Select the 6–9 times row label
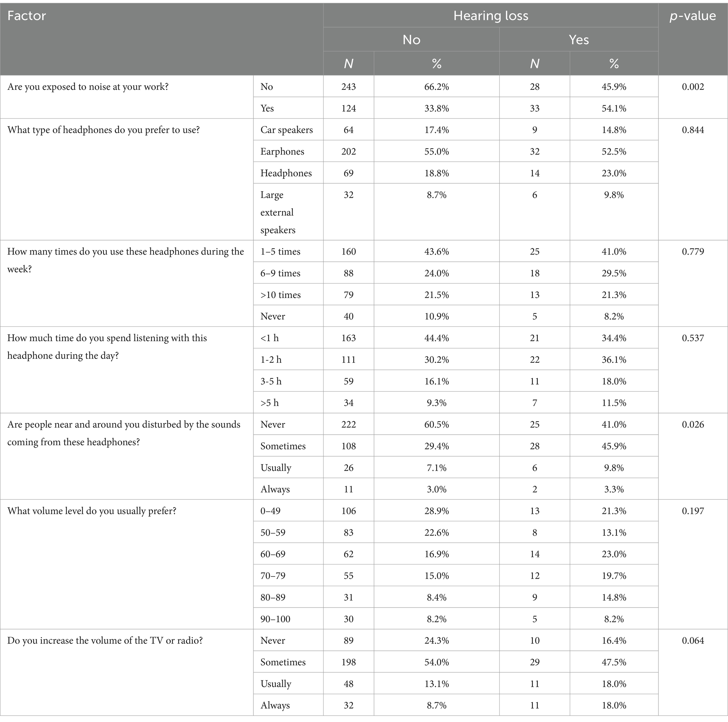 point(280,273)
